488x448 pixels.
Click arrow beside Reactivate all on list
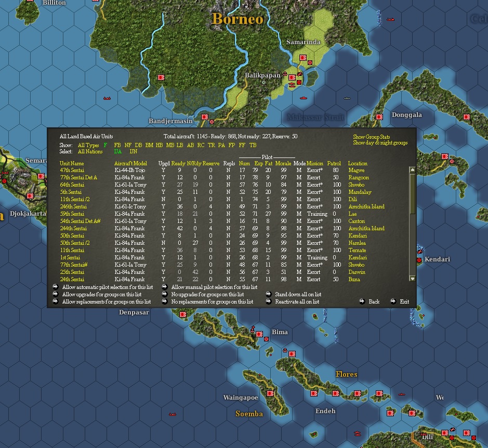point(269,301)
